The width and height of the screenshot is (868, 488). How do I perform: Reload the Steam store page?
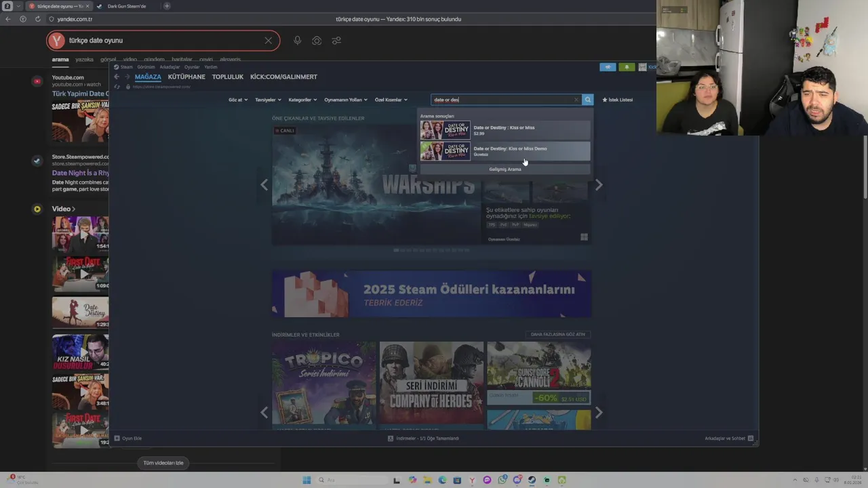click(x=117, y=87)
